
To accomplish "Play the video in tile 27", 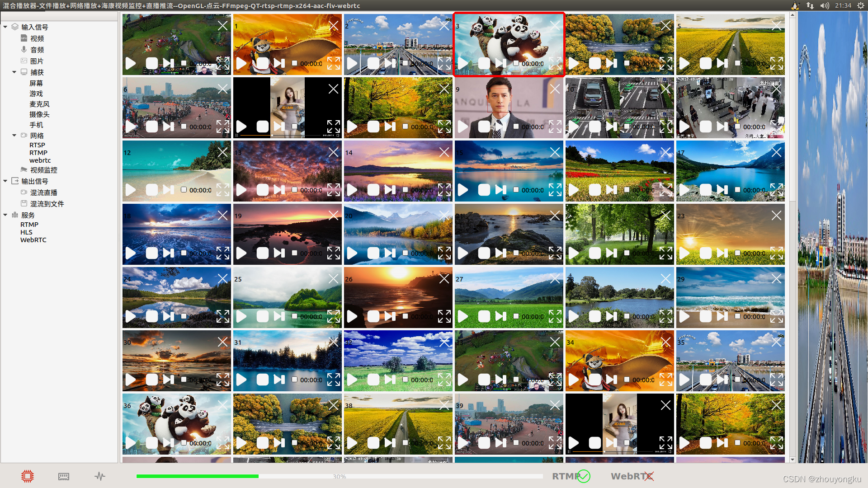I will tap(463, 316).
